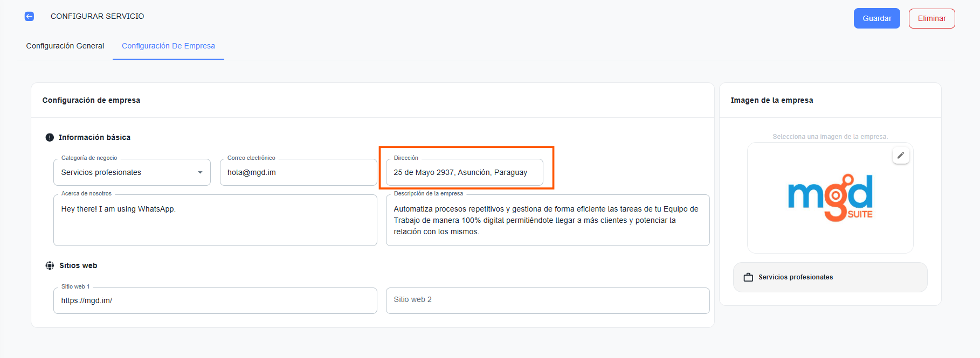980x358 pixels.
Task: Edit the Acerca de nosotros text area
Action: pos(215,221)
